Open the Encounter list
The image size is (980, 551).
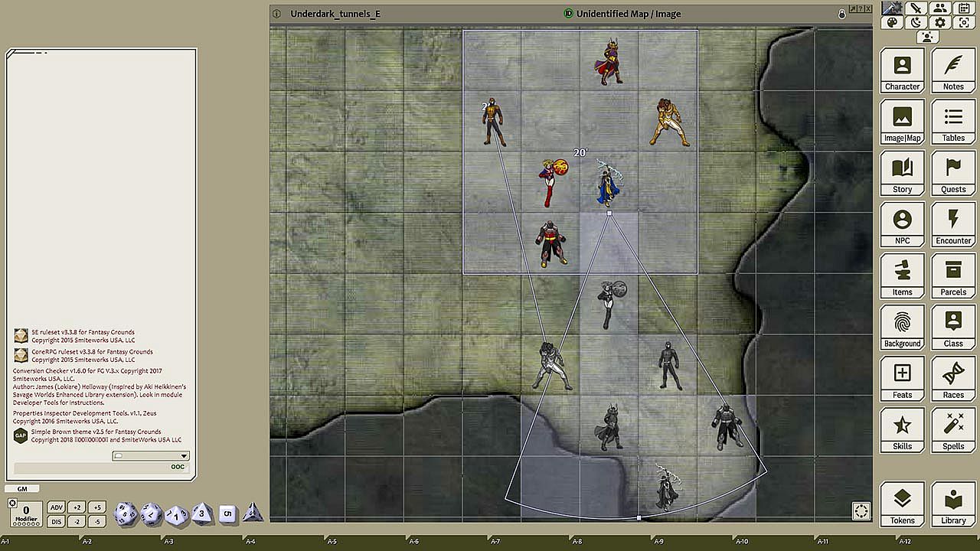point(953,224)
